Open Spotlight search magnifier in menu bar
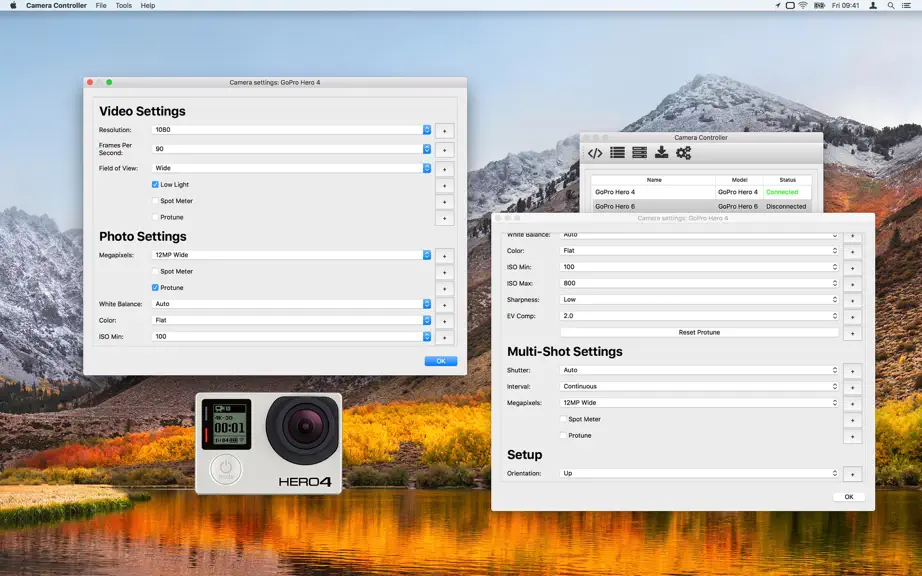Viewport: 922px width, 576px height. point(891,5)
